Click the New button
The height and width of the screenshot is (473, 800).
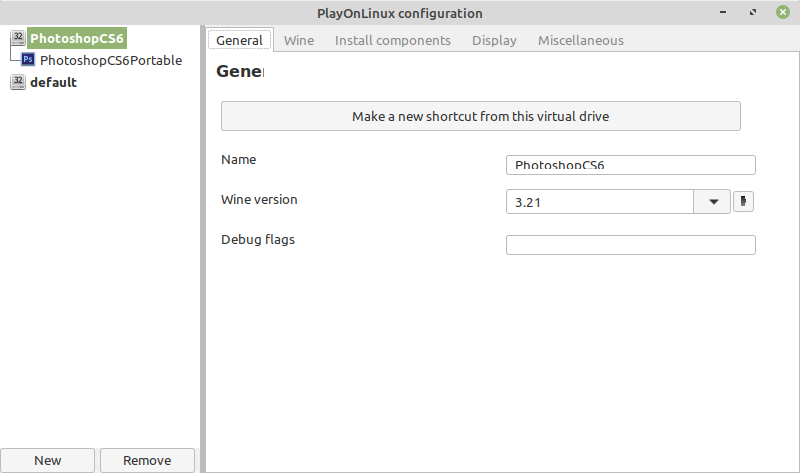click(x=47, y=460)
